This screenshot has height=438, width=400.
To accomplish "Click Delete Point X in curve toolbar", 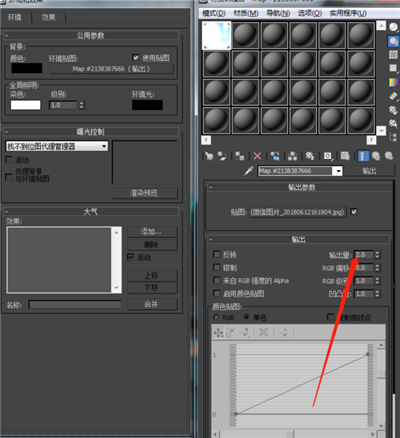I will [264, 332].
